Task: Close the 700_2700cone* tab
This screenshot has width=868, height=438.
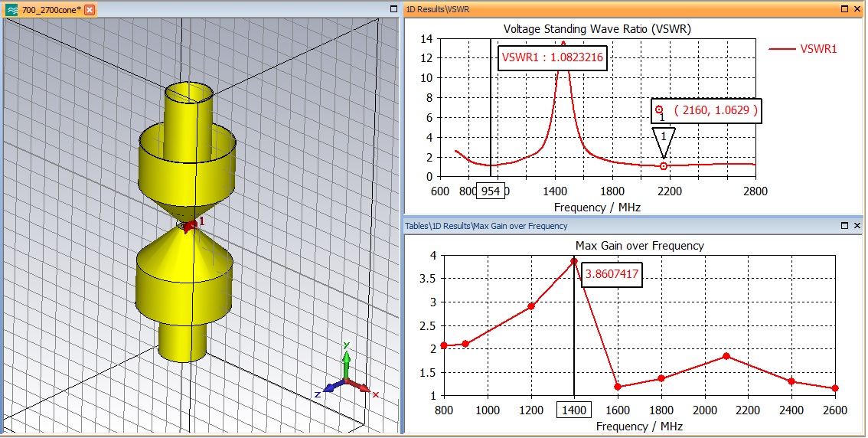Action: [90, 10]
